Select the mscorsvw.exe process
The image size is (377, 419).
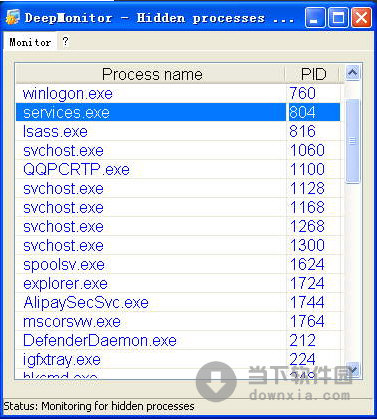point(179,321)
